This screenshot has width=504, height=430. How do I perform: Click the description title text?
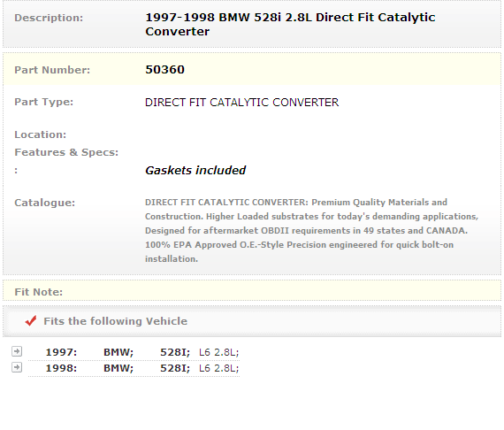pyautogui.click(x=290, y=25)
